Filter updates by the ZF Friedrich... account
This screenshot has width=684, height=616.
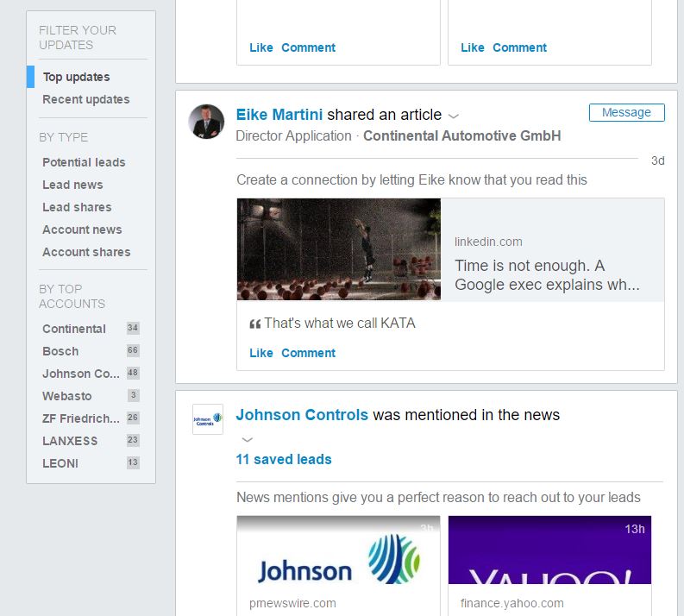[81, 418]
